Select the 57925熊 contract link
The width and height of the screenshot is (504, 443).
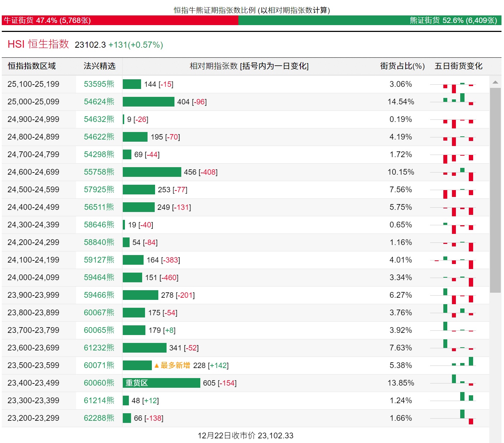(x=99, y=190)
